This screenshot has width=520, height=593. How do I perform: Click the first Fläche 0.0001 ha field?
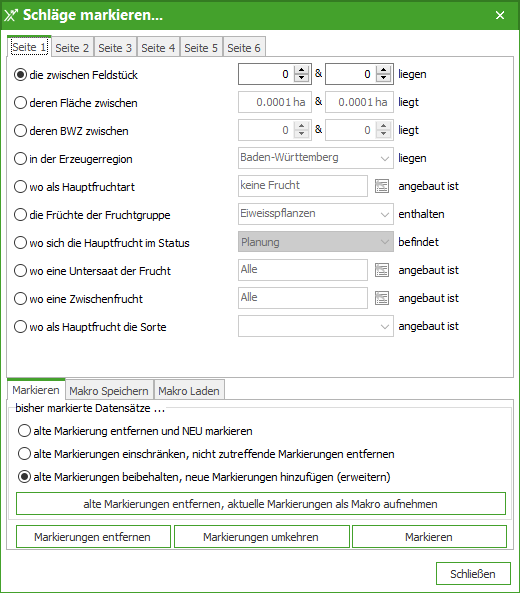point(275,102)
